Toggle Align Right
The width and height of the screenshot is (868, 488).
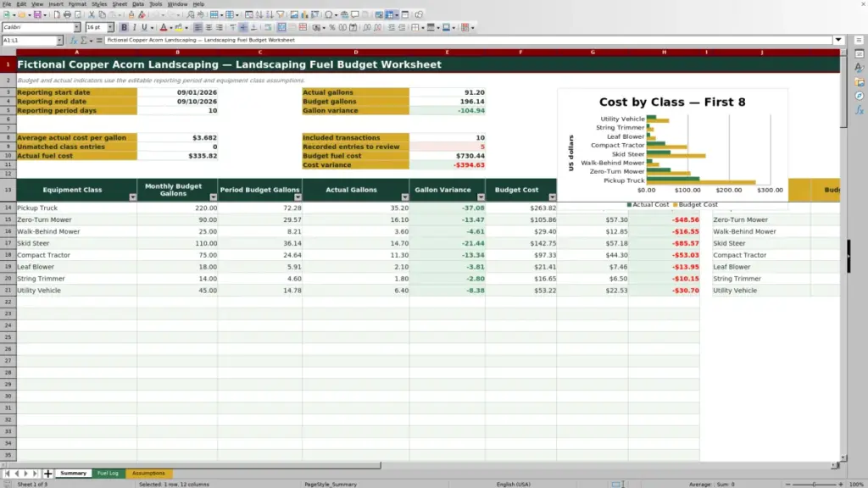[220, 28]
